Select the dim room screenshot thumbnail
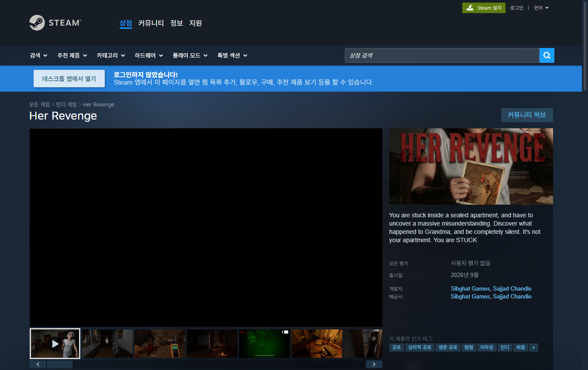The height and width of the screenshot is (370, 588). (212, 344)
